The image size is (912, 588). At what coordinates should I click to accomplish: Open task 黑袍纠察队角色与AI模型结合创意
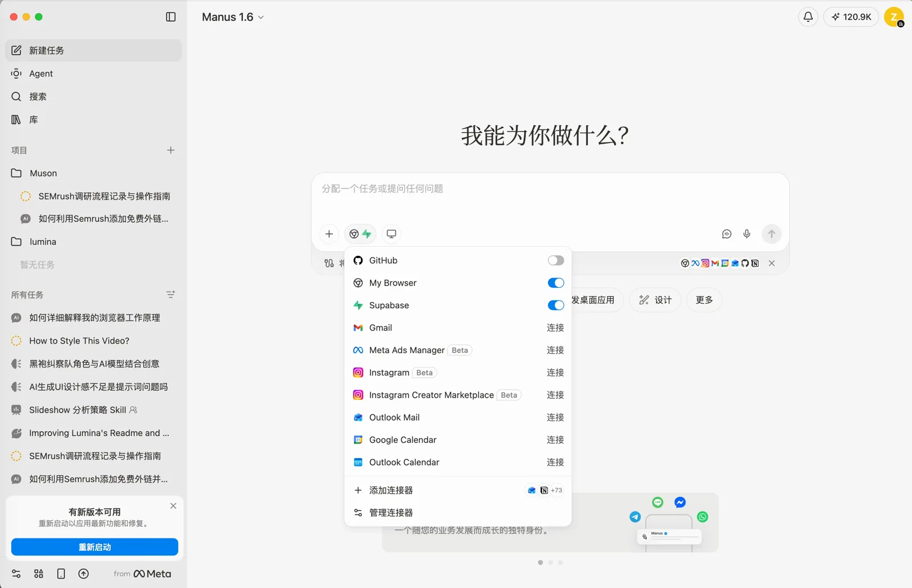coord(93,364)
